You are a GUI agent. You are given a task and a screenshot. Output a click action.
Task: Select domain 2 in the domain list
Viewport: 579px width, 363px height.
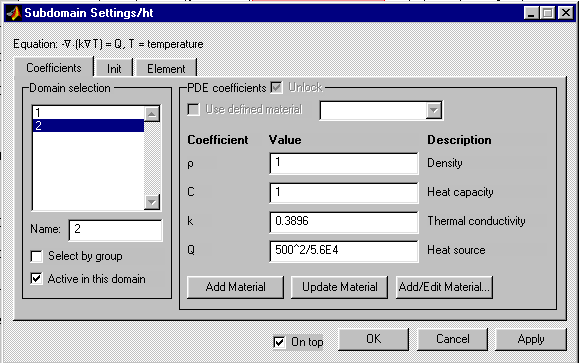[x=88, y=126]
